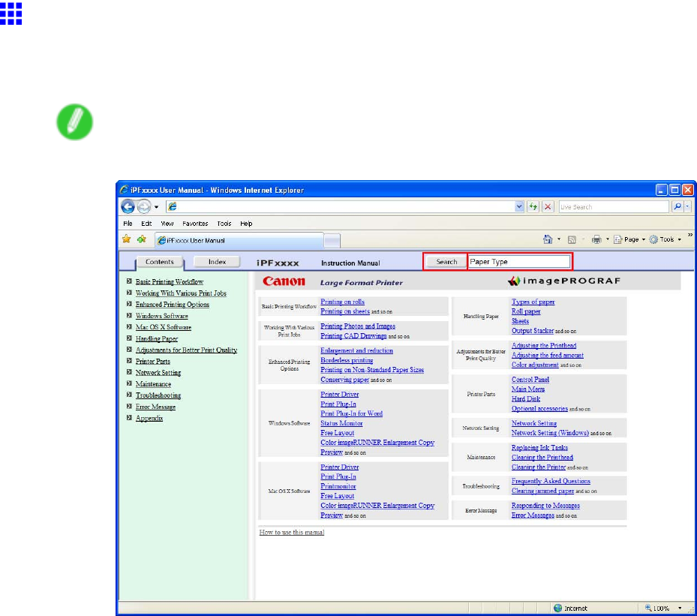
Task: Open Appendix in sidebar
Action: click(149, 418)
